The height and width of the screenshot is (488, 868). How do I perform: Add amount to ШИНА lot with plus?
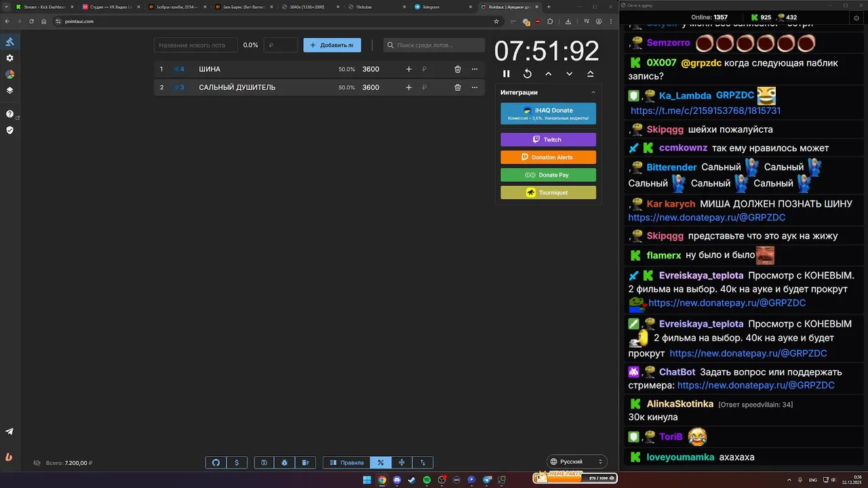pyautogui.click(x=408, y=69)
